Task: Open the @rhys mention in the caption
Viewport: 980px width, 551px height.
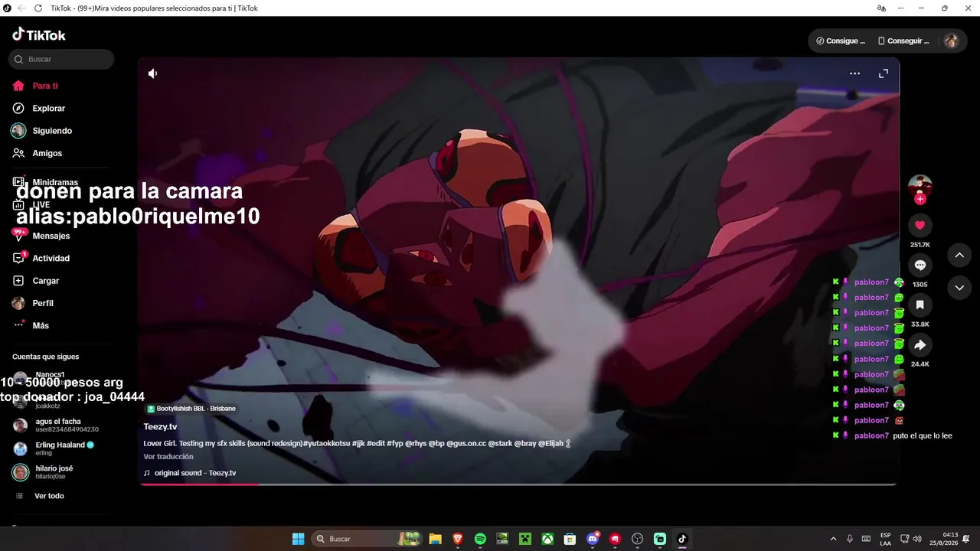Action: (415, 444)
